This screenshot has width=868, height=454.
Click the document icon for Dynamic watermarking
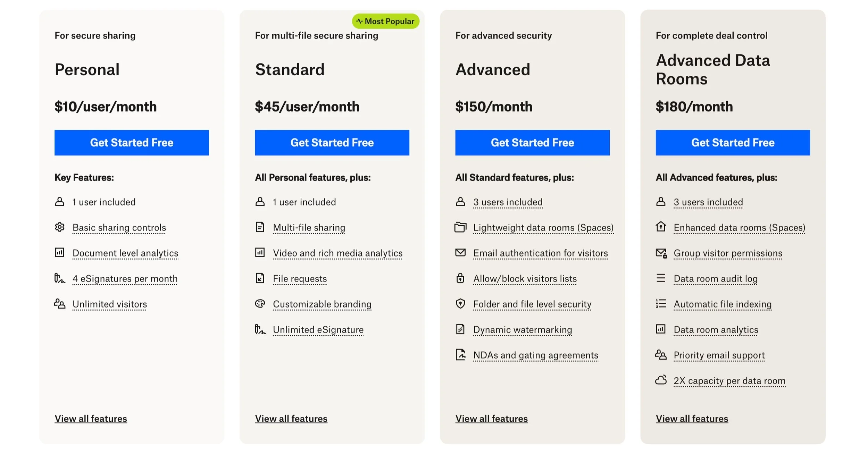[460, 329]
